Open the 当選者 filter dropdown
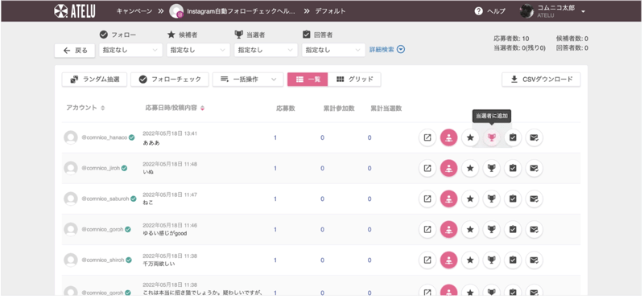Viewport: 644px width, 299px height. [266, 50]
